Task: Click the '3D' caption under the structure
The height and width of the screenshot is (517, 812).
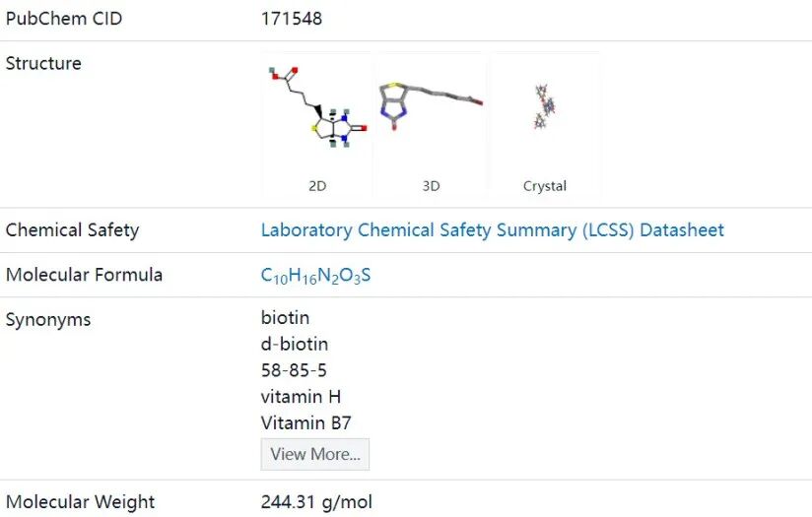Action: point(431,185)
